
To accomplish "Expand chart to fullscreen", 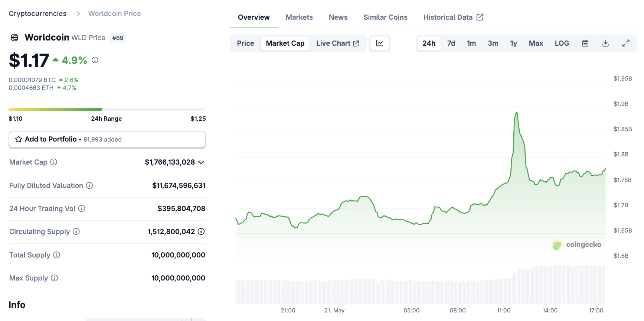I will (x=626, y=43).
